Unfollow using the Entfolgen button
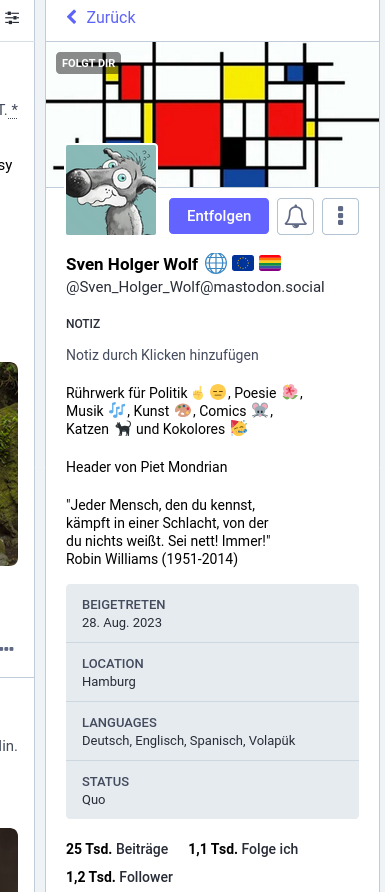 219,216
